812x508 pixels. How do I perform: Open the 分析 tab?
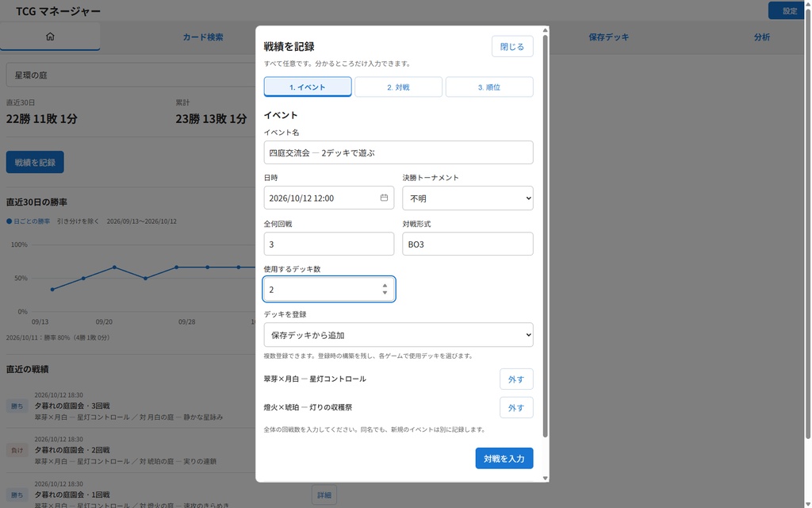(x=762, y=37)
